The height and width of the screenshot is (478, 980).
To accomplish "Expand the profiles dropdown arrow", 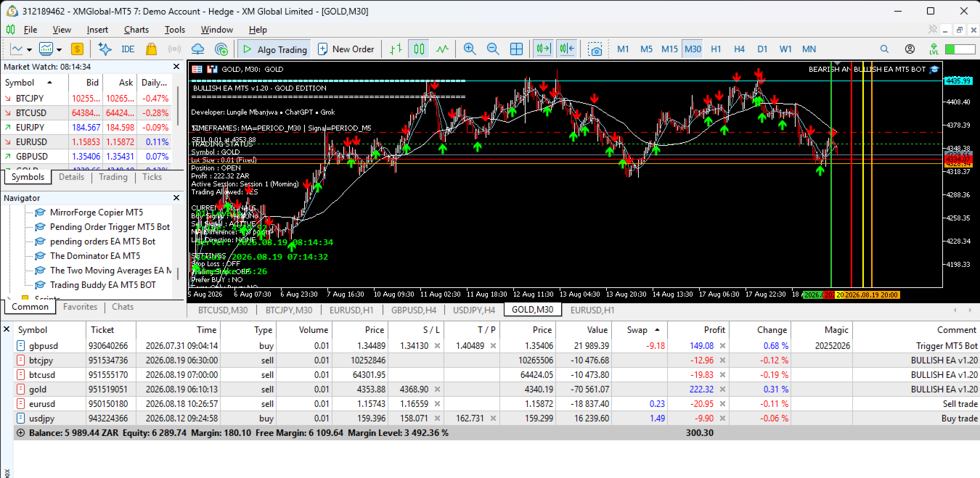I will coord(59,49).
